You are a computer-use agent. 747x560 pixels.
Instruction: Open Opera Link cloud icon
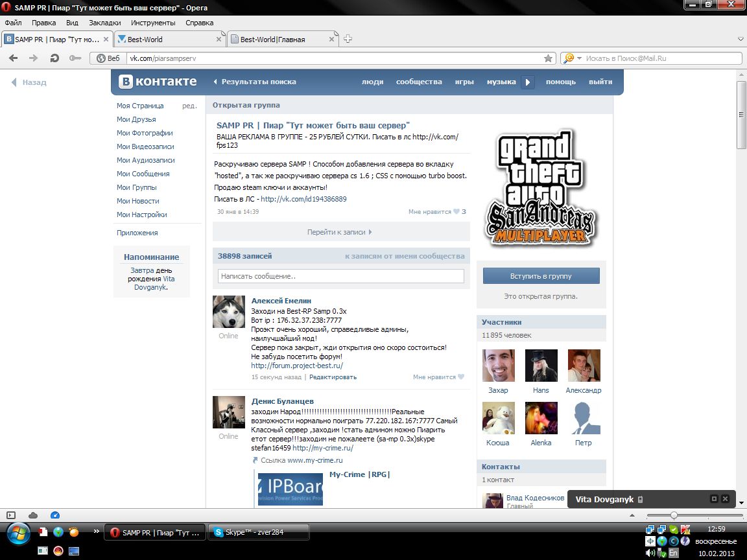click(x=33, y=515)
